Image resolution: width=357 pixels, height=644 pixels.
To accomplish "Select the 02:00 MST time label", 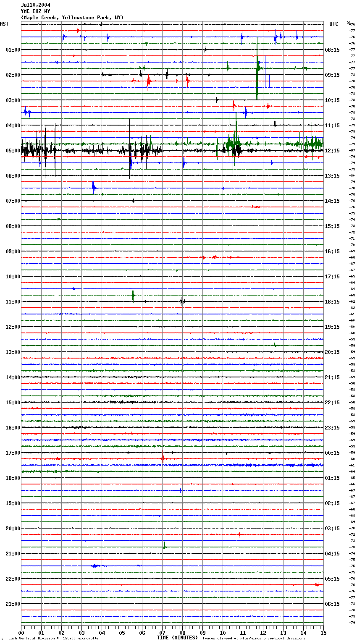I will click(x=13, y=75).
